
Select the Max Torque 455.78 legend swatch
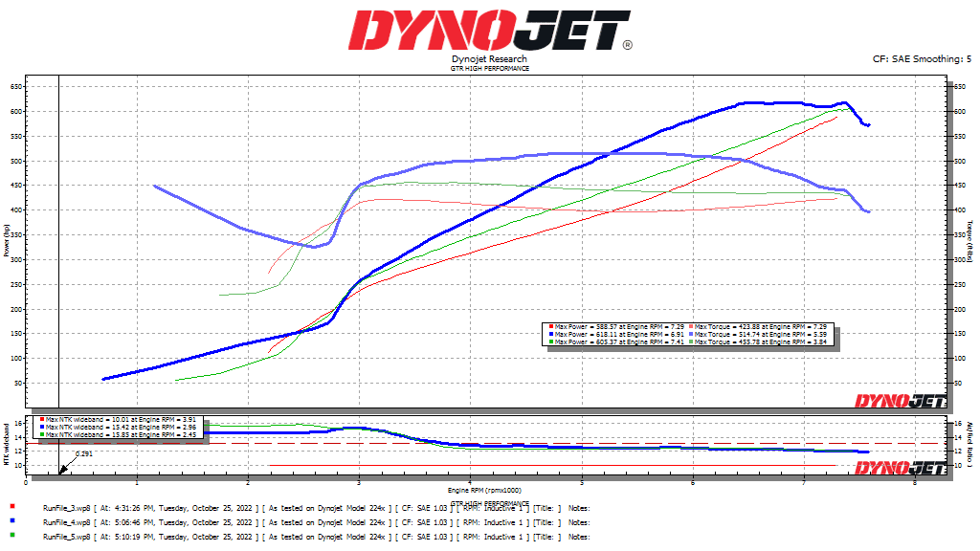[691, 342]
